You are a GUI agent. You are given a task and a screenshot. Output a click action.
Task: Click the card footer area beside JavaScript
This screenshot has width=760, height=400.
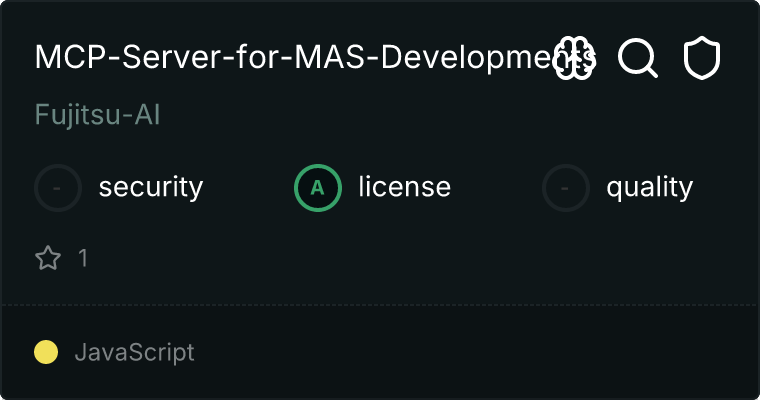[475, 352]
